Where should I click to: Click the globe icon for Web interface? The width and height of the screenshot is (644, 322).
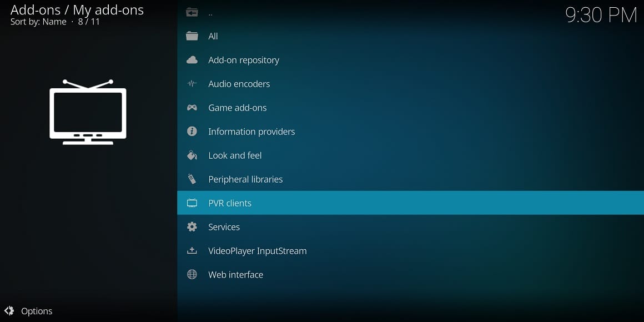[x=192, y=275]
